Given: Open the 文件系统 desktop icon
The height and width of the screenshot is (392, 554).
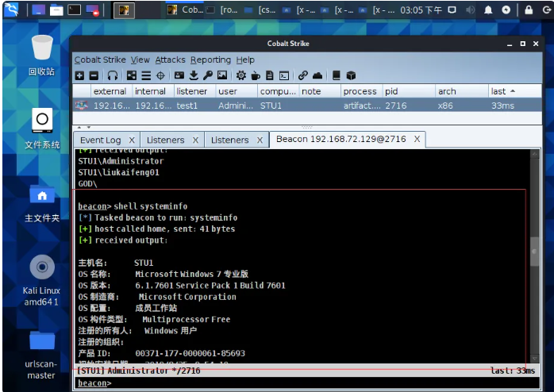Looking at the screenshot, I should point(42,129).
